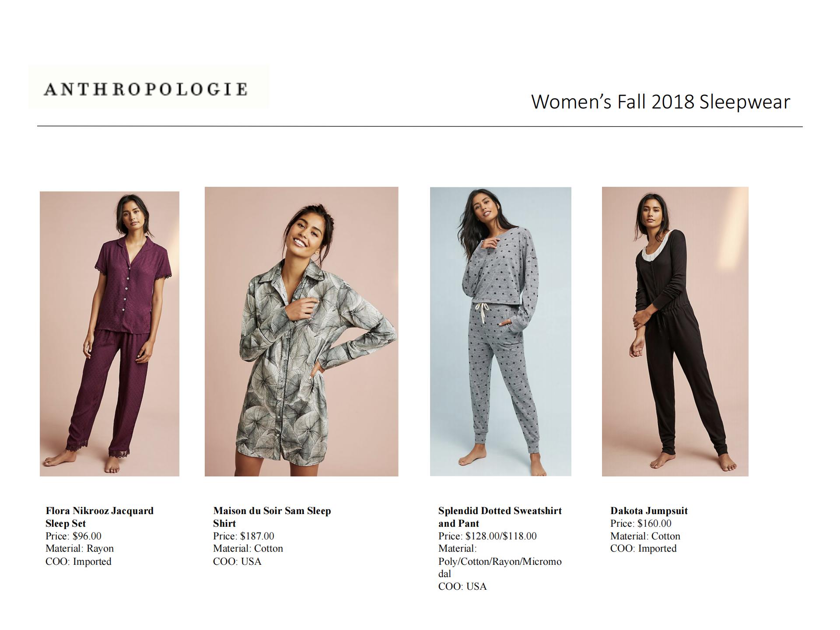The height and width of the screenshot is (630, 840).
Task: Select the Price: $160.00 text
Action: click(x=641, y=523)
